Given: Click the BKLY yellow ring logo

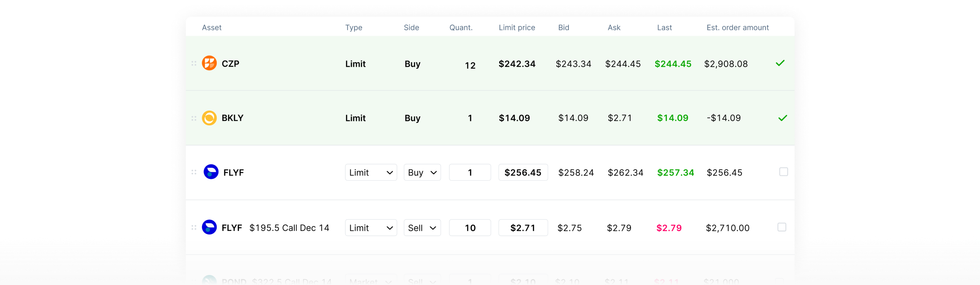Looking at the screenshot, I should pyautogui.click(x=209, y=118).
